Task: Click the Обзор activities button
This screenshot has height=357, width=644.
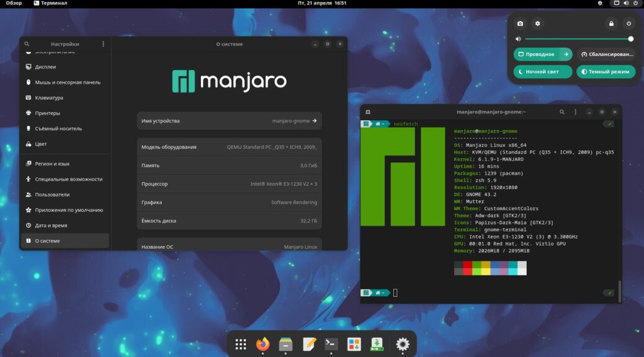Action: [x=14, y=3]
